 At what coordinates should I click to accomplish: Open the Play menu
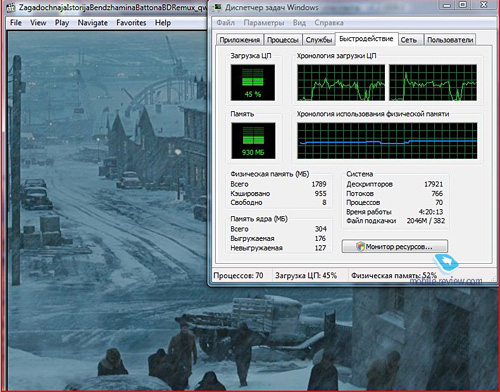(62, 23)
